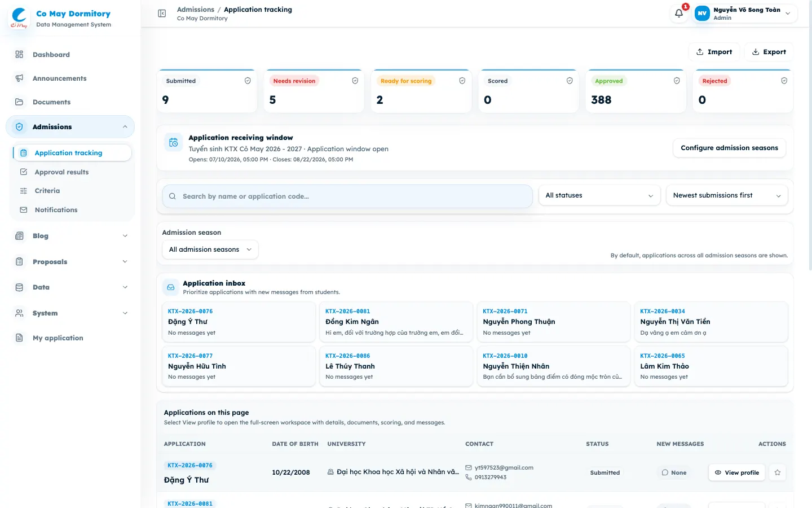Click the My application file icon
Screen dimensions: 812x508
point(19,338)
